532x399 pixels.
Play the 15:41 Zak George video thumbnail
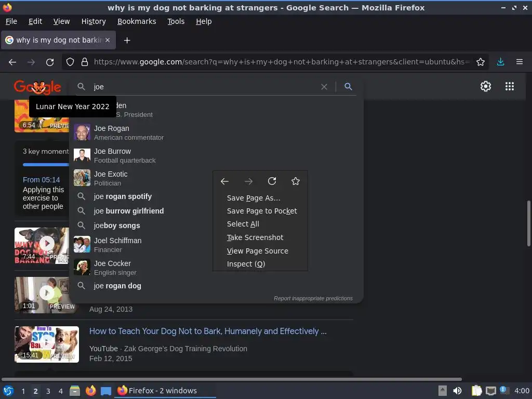[x=47, y=344]
